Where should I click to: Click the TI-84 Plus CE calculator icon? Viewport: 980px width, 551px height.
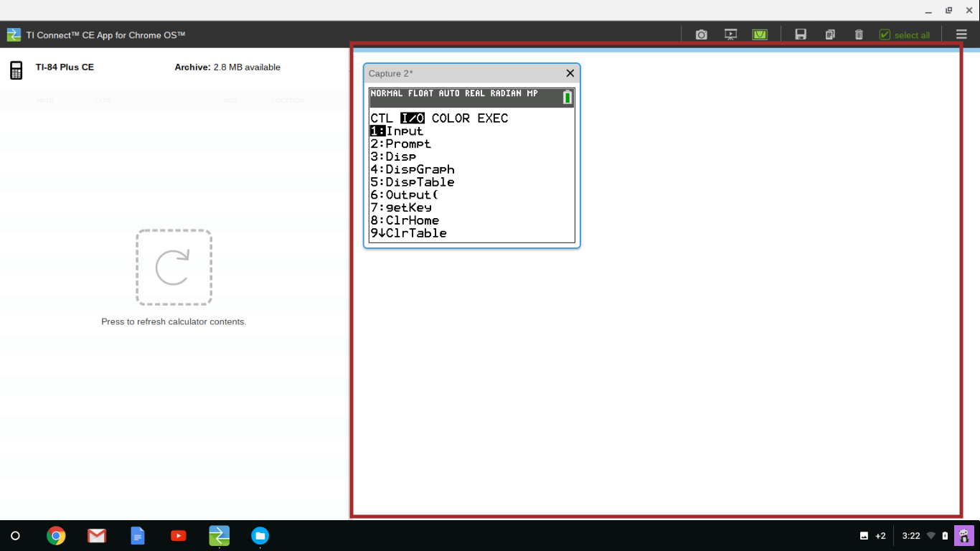pos(16,70)
